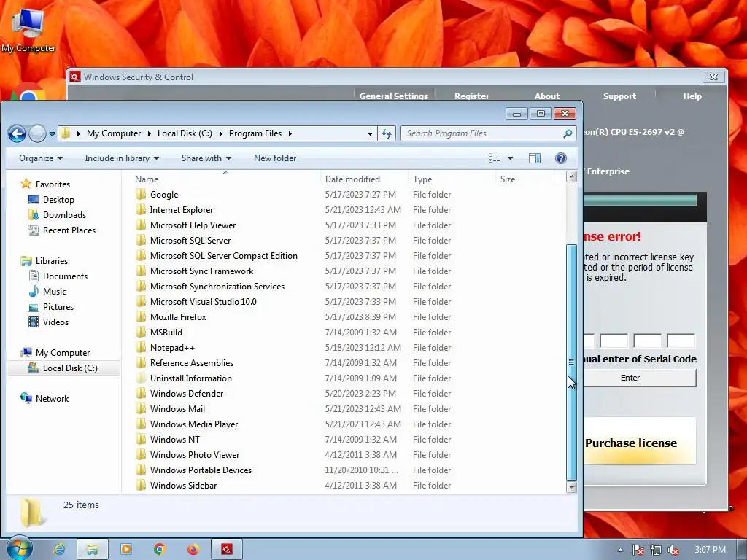Open Help tab in Windows Security & Control
This screenshot has height=560, width=747.
[692, 96]
